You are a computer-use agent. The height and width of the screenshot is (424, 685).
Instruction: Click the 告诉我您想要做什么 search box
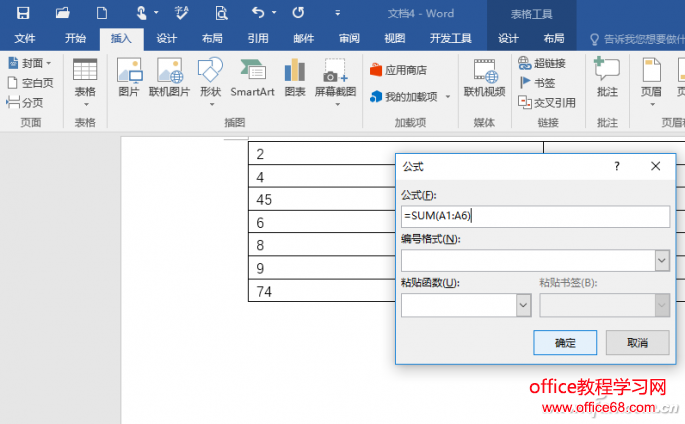tap(637, 39)
